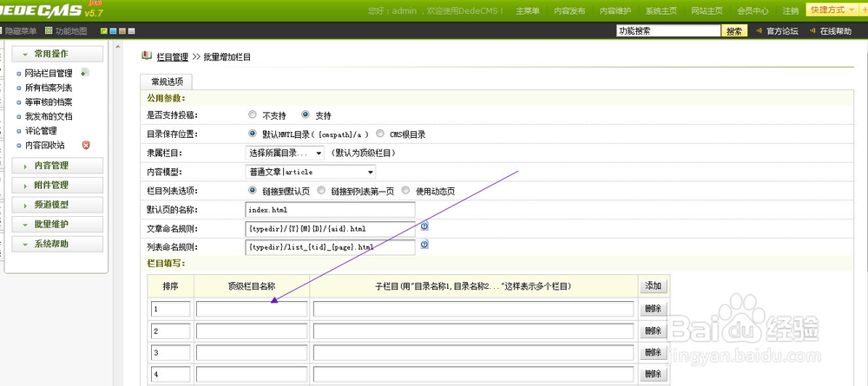Viewport: 868px width, 386px height.
Task: Click 隐藏菜单 to hide the menu
Action: pyautogui.click(x=21, y=31)
